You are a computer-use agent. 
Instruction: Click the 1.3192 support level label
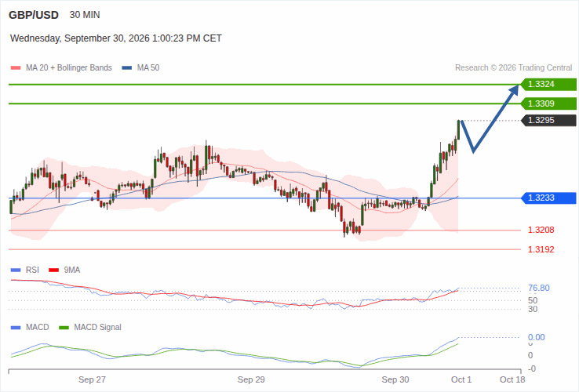(541, 249)
